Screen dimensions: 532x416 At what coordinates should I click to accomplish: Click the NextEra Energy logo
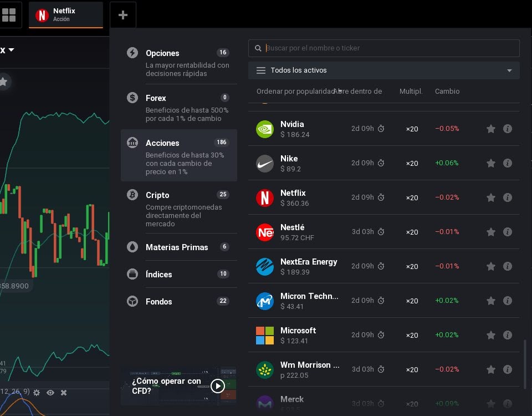(265, 266)
